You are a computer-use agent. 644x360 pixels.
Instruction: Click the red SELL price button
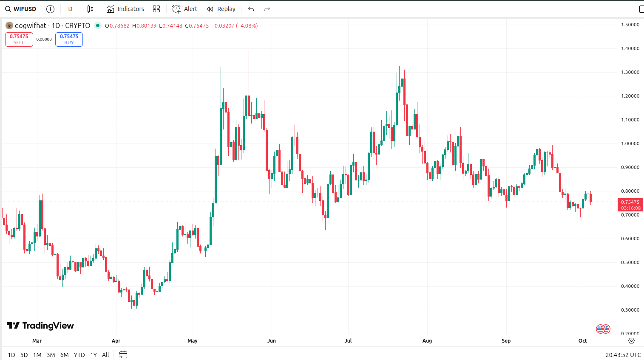point(19,39)
